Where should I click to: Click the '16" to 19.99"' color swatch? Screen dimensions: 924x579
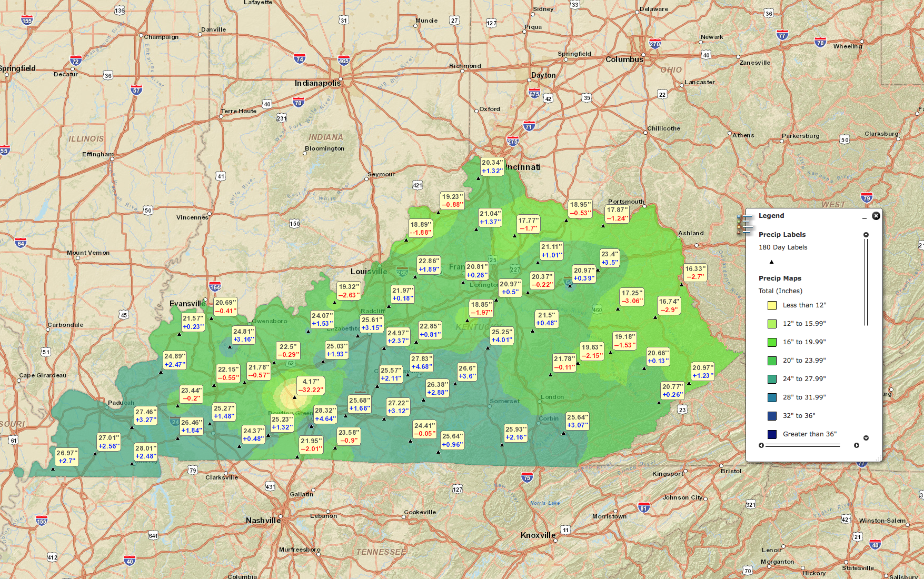click(x=772, y=342)
